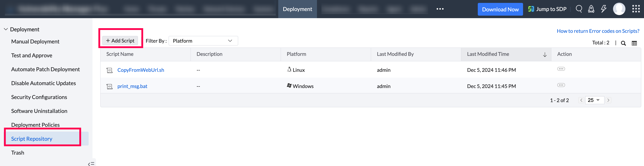This screenshot has height=166, width=644.
Task: Open the Trash section
Action: coord(17,153)
